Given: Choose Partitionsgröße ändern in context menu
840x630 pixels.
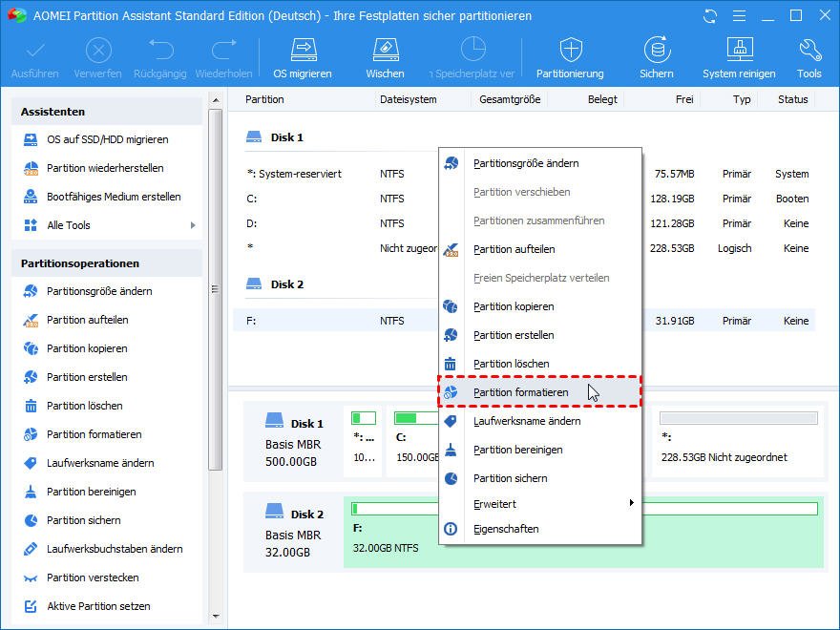Looking at the screenshot, I should (x=540, y=163).
